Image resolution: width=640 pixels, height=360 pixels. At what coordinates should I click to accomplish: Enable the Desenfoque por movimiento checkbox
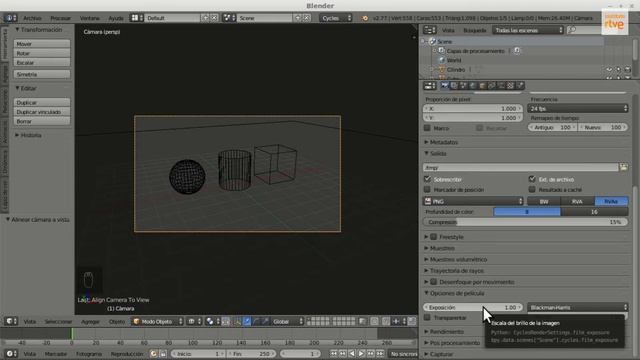434,282
